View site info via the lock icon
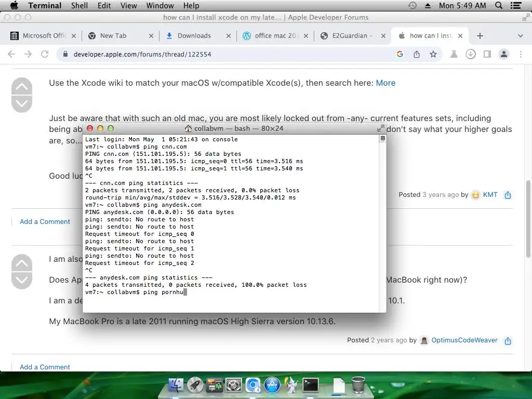 (x=65, y=54)
